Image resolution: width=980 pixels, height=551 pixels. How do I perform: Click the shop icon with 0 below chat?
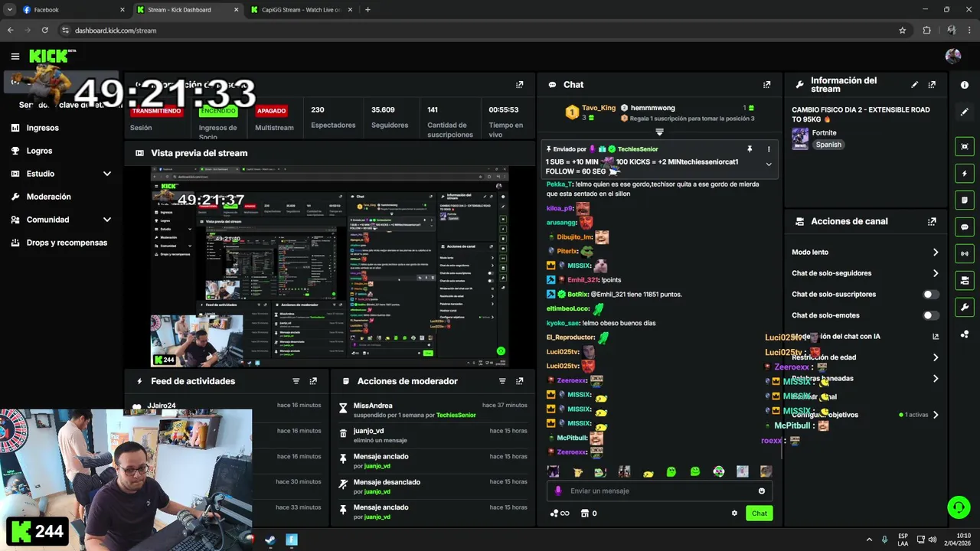589,514
